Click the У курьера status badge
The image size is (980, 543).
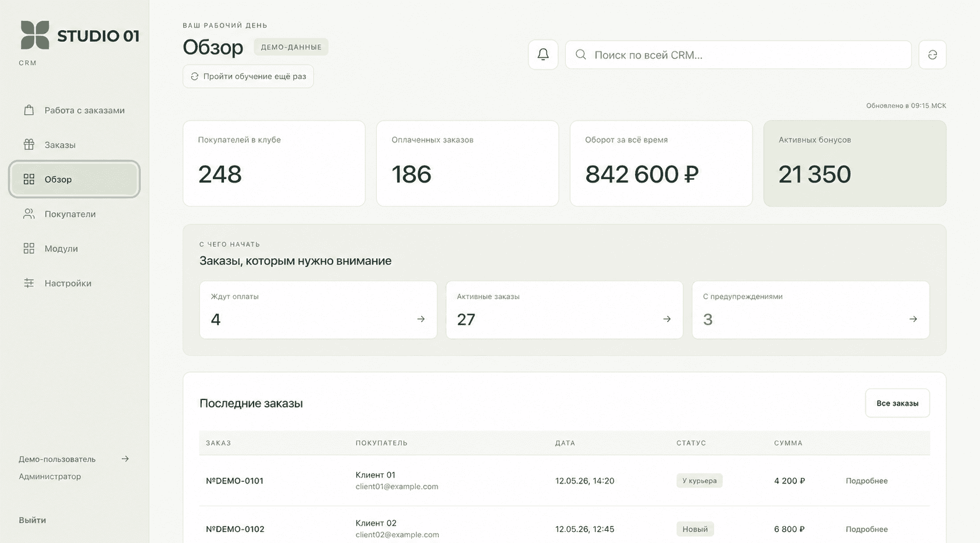(x=700, y=481)
